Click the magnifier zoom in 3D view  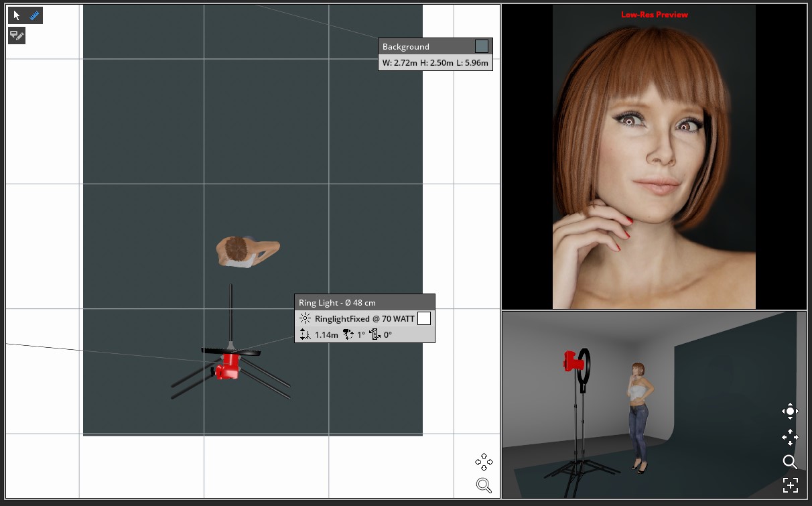790,461
